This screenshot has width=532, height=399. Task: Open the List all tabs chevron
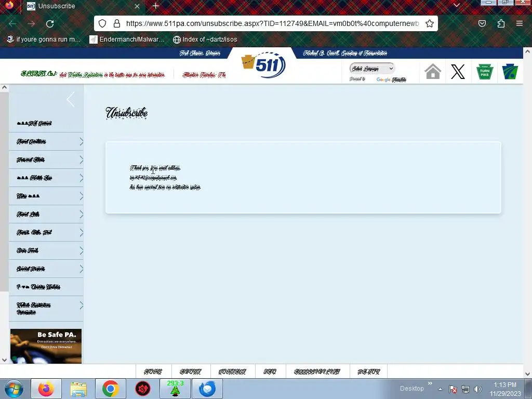[456, 5]
